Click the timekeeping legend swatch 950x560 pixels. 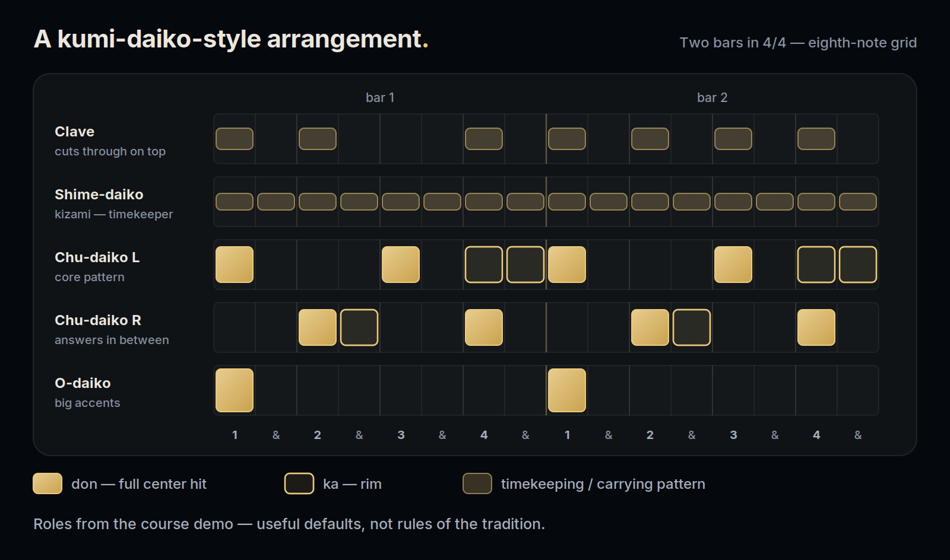point(477,483)
